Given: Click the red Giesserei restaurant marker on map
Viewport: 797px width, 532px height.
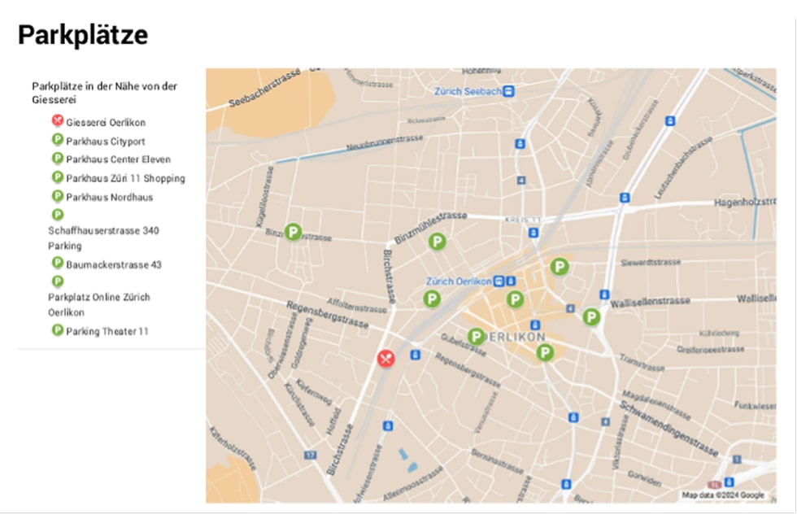Looking at the screenshot, I should point(385,359).
